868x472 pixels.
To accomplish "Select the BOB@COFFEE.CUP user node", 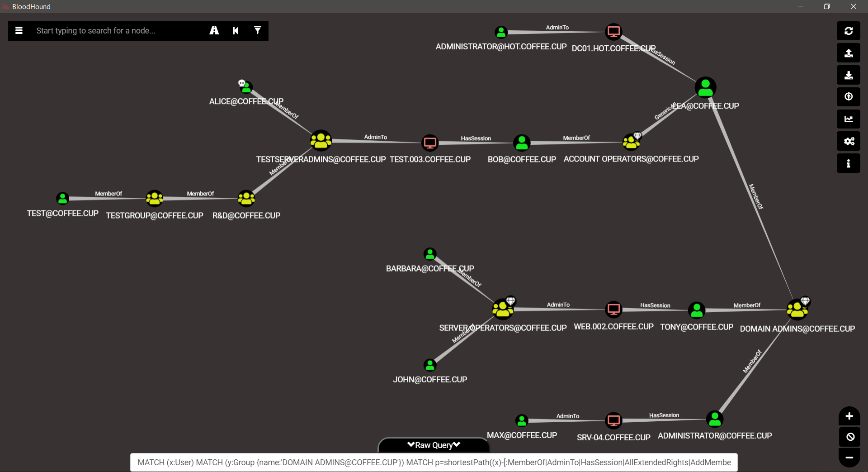I will (522, 143).
